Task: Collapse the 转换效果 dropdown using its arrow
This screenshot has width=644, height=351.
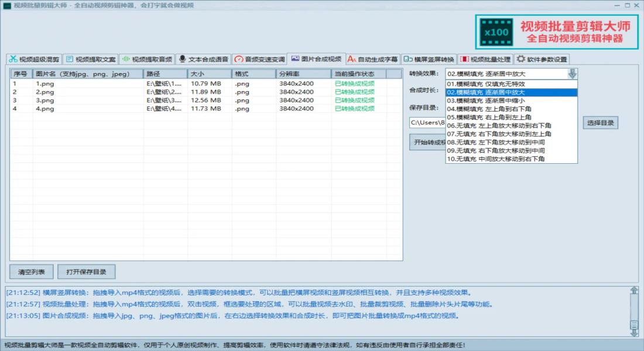Action: tap(572, 74)
